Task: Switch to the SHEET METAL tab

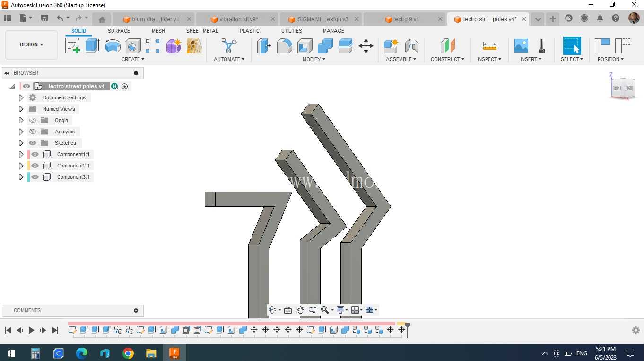Action: 202,31
